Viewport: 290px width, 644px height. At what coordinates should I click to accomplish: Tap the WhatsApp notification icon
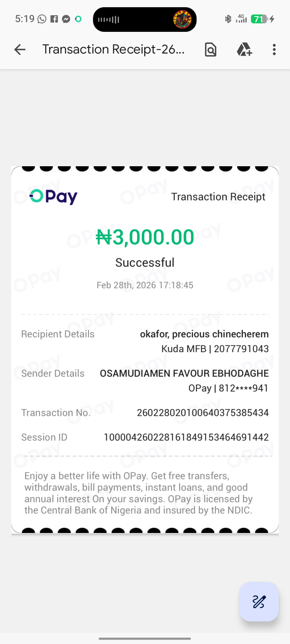(42, 19)
